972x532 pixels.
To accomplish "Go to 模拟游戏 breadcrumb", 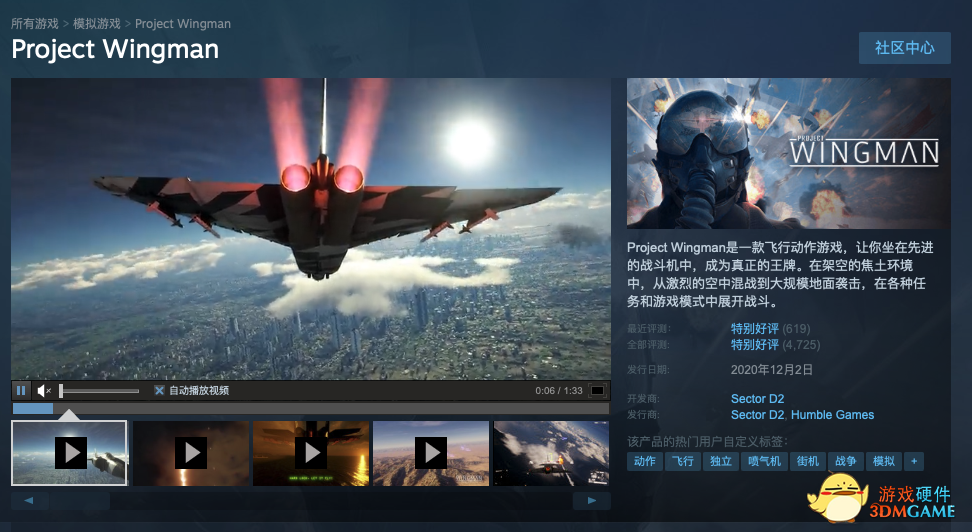I will [97, 24].
